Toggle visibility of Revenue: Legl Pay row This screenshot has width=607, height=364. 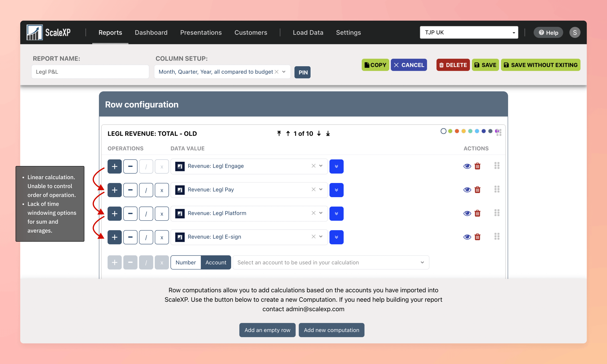click(467, 190)
